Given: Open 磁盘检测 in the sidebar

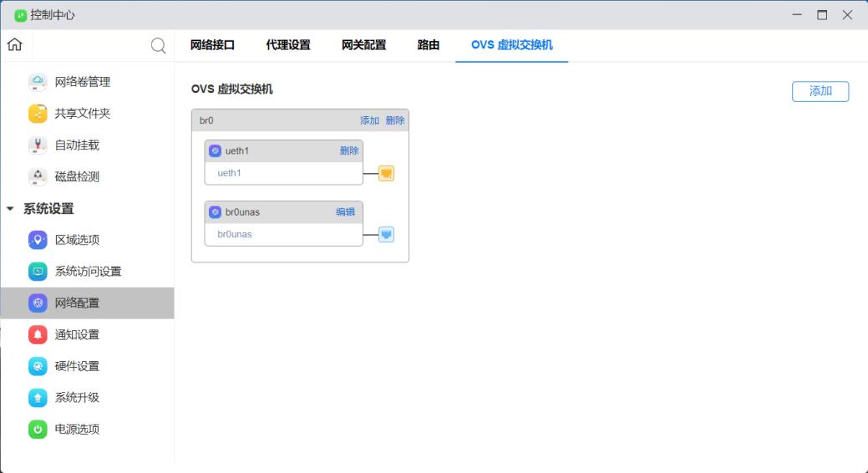Looking at the screenshot, I should [x=77, y=177].
